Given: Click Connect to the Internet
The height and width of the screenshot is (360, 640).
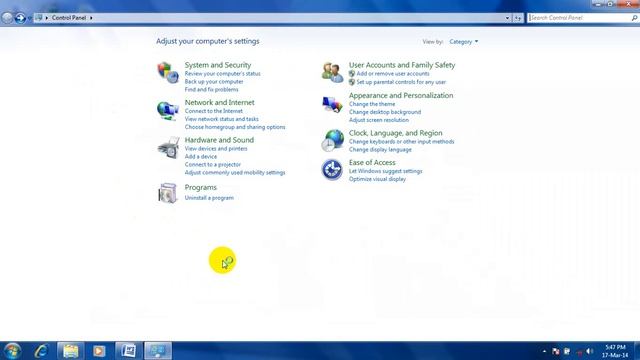Looking at the screenshot, I should point(213,111).
